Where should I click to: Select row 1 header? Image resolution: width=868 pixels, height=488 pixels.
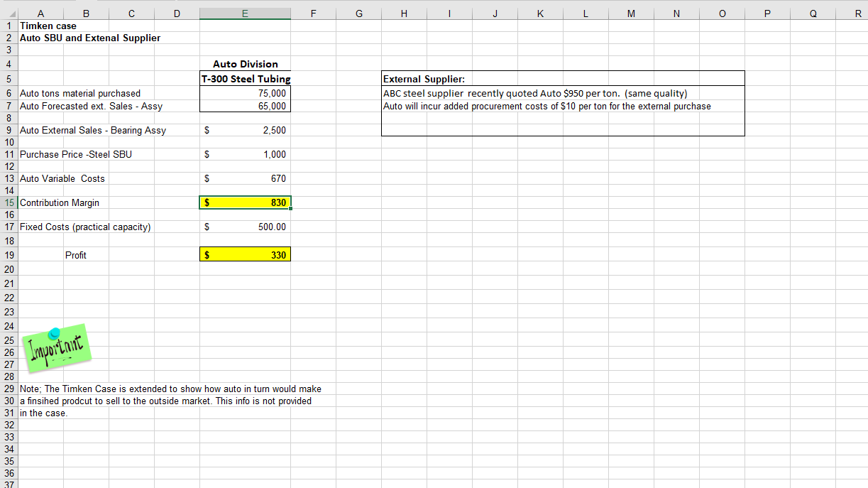(9, 26)
